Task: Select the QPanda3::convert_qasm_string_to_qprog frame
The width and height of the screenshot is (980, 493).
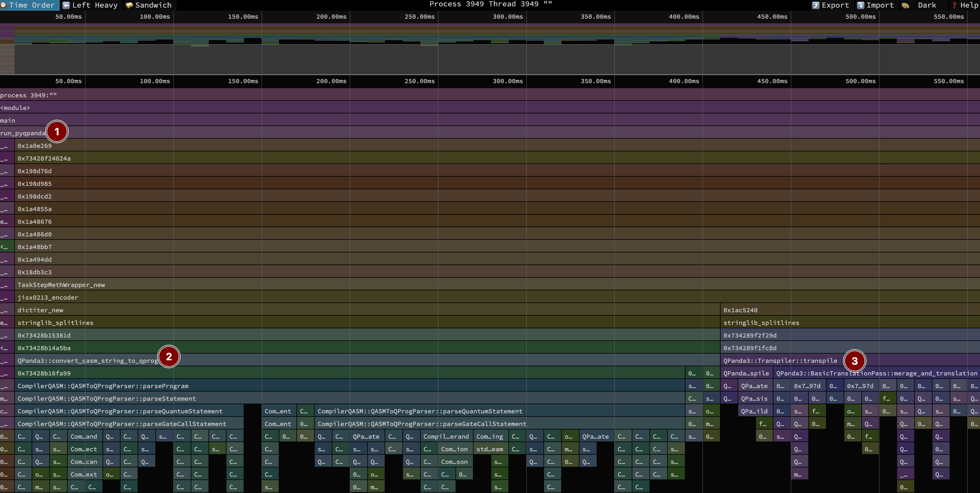Action: click(88, 360)
